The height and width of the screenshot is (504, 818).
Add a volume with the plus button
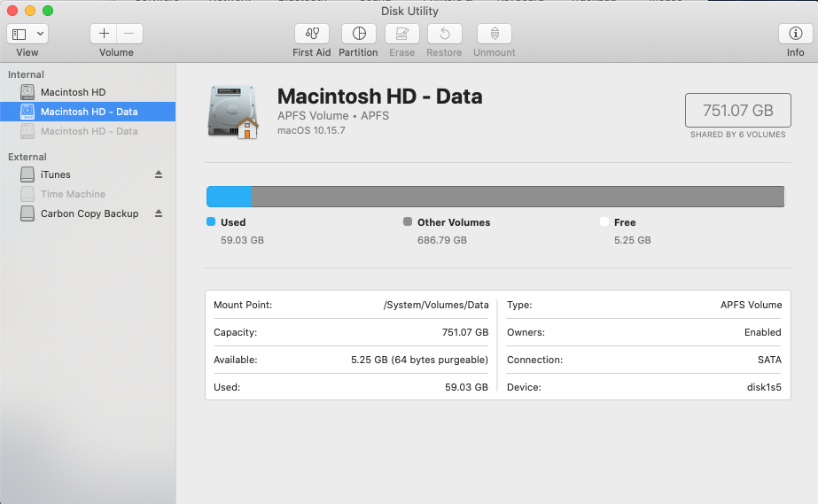(x=104, y=34)
